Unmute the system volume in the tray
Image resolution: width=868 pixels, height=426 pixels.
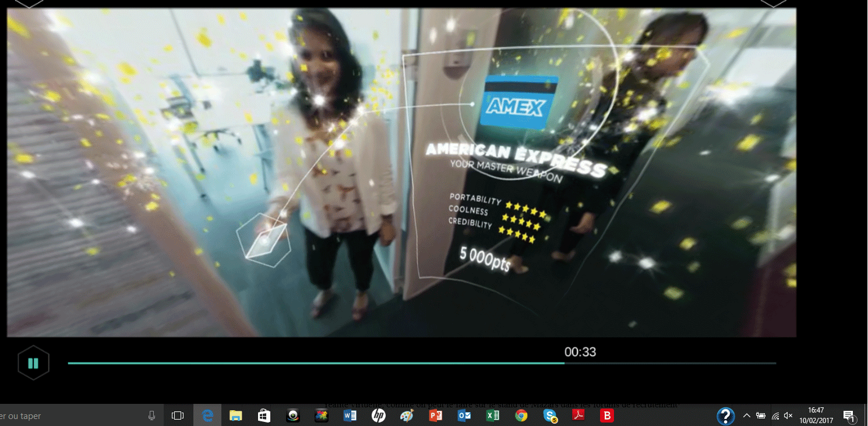pyautogui.click(x=788, y=416)
